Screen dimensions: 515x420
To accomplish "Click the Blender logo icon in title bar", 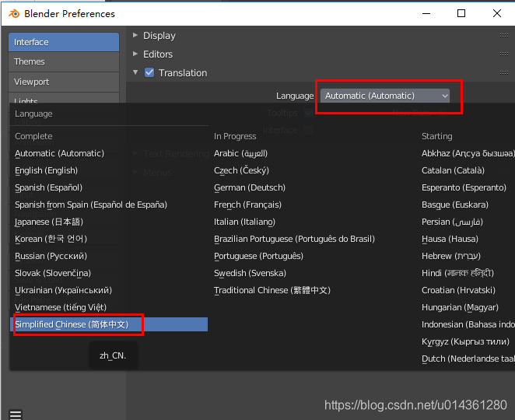I will click(14, 14).
